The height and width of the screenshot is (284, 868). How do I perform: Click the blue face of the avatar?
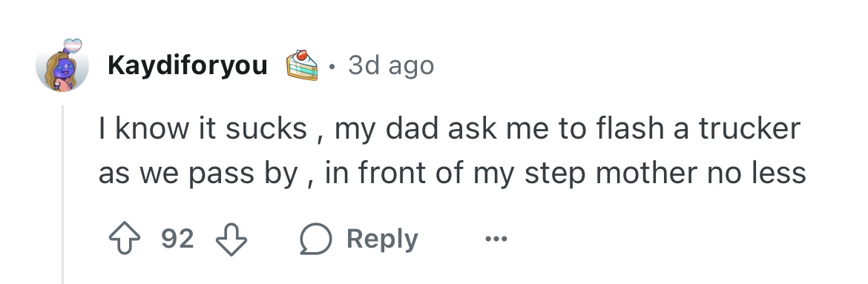click(62, 69)
